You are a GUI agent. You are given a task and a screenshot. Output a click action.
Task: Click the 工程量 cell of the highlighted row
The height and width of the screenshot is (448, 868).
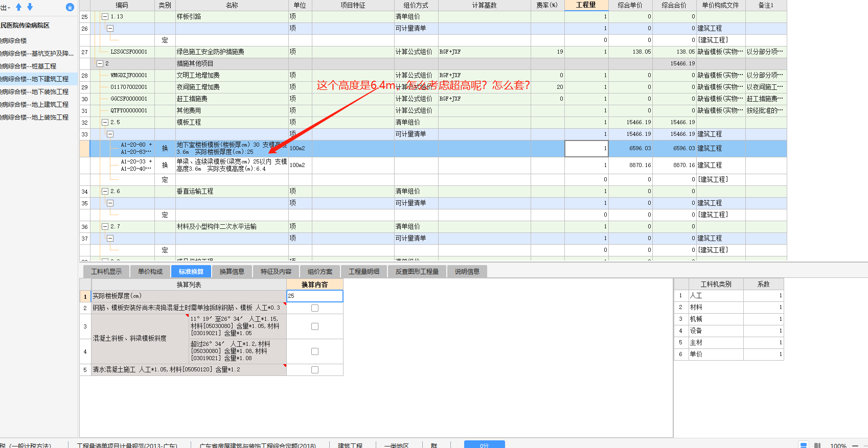[x=586, y=148]
